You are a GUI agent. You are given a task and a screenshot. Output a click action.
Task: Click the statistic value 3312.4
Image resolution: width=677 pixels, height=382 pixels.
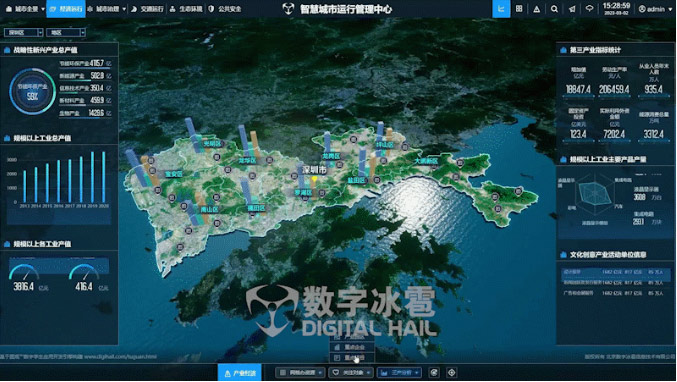click(x=653, y=134)
